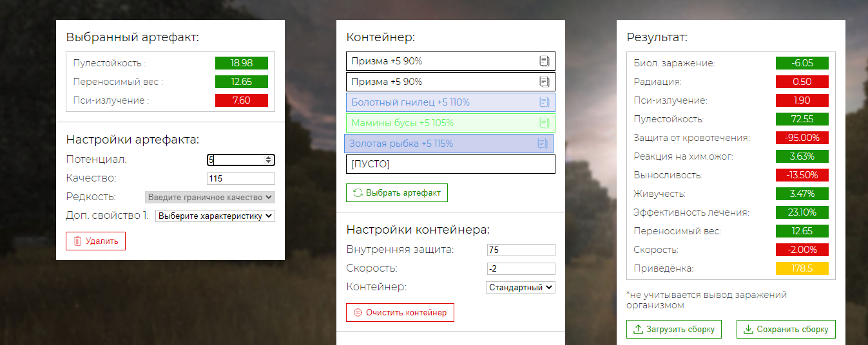Click the Качество input field
Screen dimensions: 868x345
[241, 178]
